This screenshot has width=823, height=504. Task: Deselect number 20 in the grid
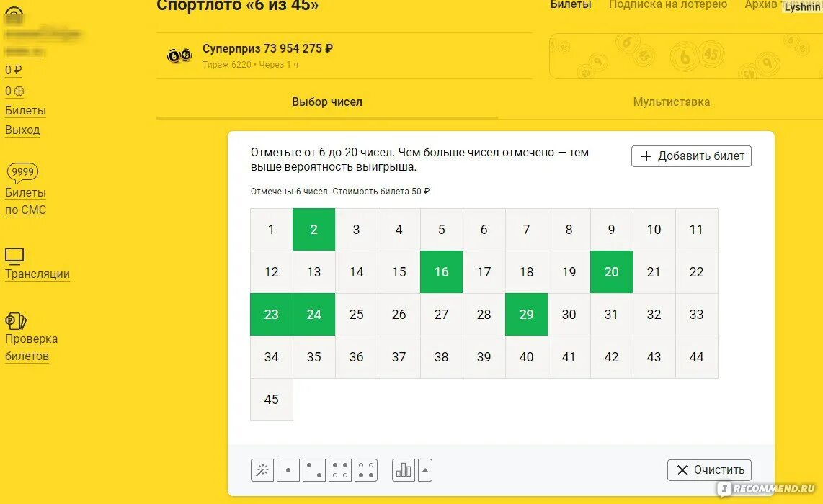(x=611, y=271)
